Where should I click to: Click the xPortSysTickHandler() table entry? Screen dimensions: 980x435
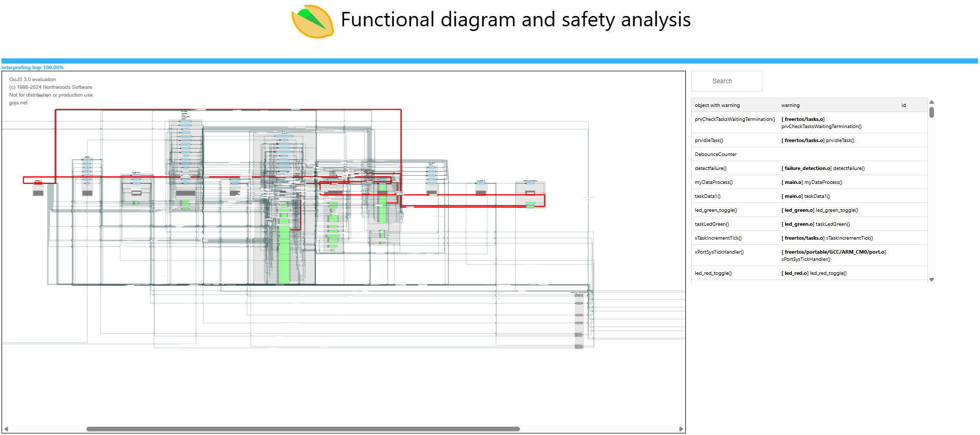[x=719, y=252]
